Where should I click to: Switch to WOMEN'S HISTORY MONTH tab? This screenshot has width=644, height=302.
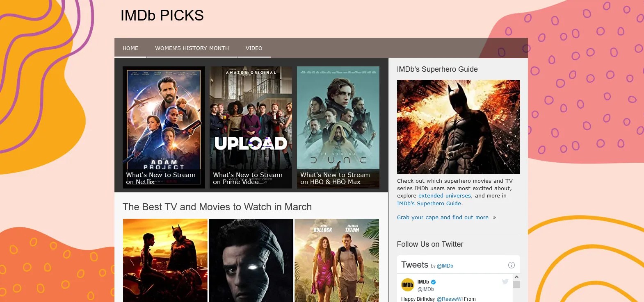pyautogui.click(x=192, y=48)
